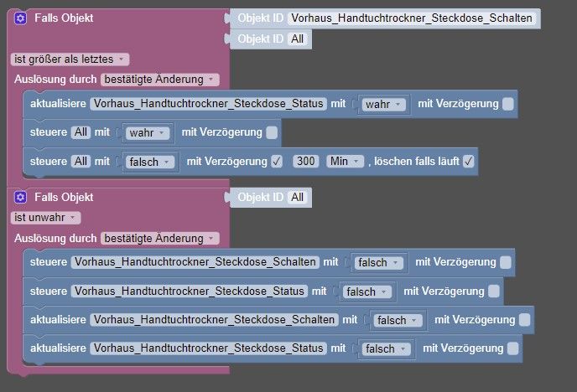Select object field in first aktualisiere Steckdose_Status row
The image size is (577, 392).
pos(208,104)
